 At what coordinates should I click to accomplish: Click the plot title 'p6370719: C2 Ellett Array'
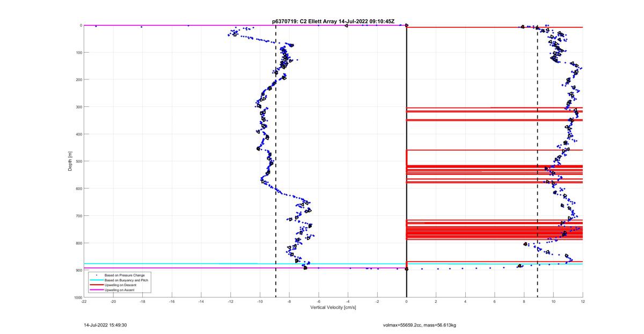(x=304, y=21)
